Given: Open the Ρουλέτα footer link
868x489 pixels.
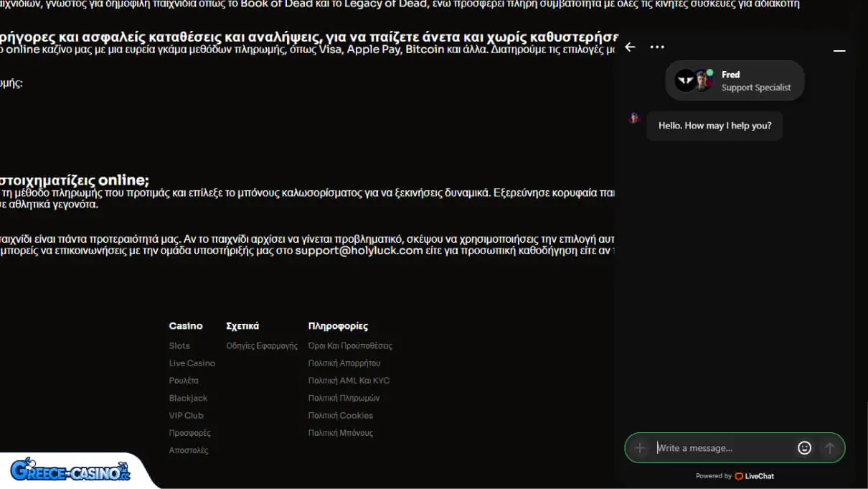Looking at the screenshot, I should (184, 381).
